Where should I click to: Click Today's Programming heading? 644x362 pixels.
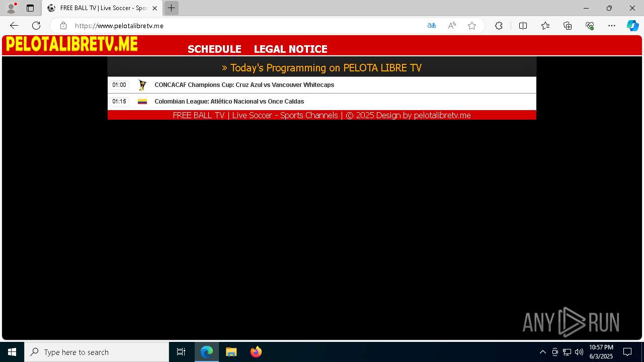click(322, 68)
